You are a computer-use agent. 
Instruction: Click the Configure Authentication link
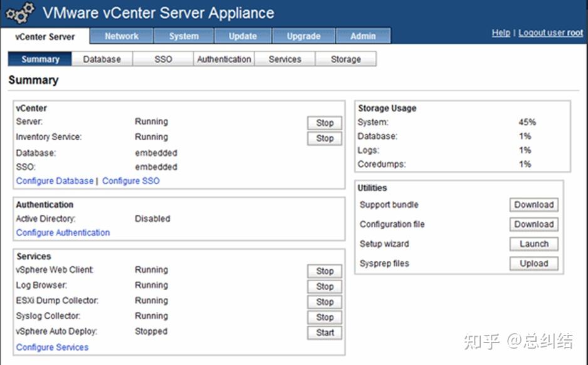[63, 233]
